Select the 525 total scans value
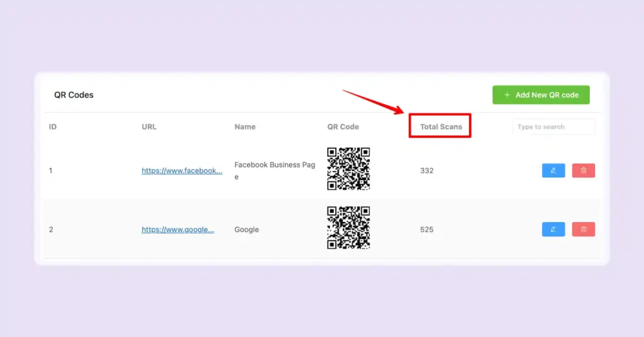This screenshot has height=337, width=644. [427, 229]
